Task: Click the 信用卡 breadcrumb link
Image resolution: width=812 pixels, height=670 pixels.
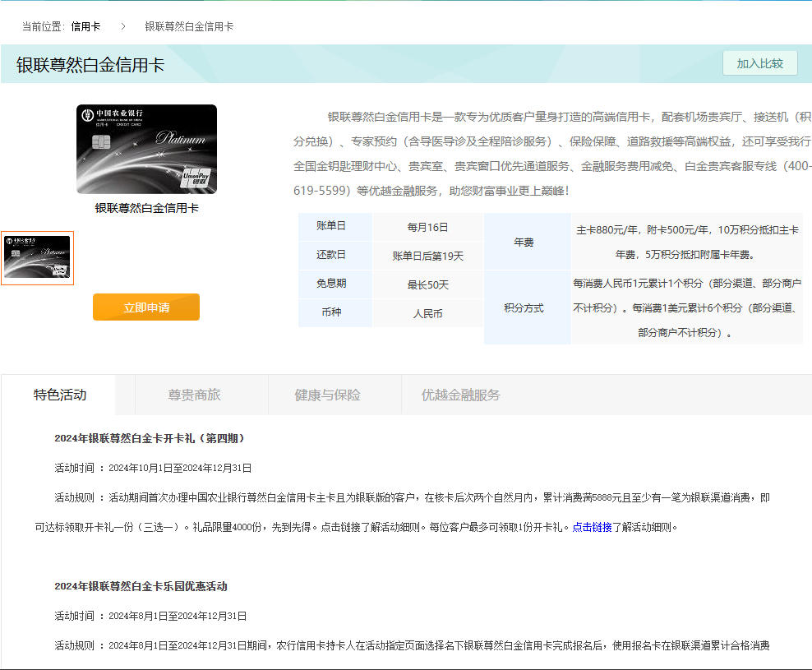Action: [x=85, y=26]
